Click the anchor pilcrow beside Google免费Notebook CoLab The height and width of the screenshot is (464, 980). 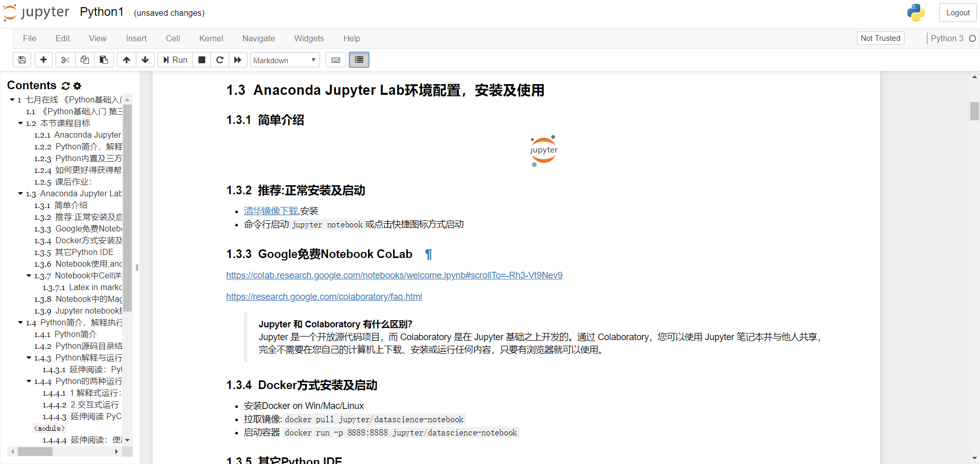[x=429, y=254]
